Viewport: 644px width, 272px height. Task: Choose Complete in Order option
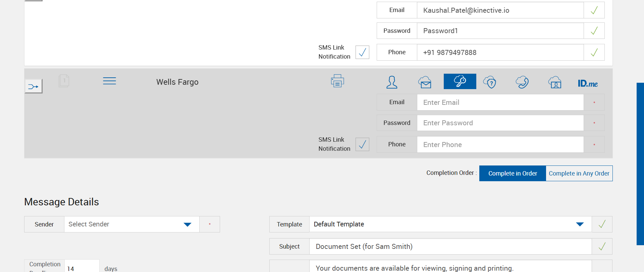click(513, 174)
